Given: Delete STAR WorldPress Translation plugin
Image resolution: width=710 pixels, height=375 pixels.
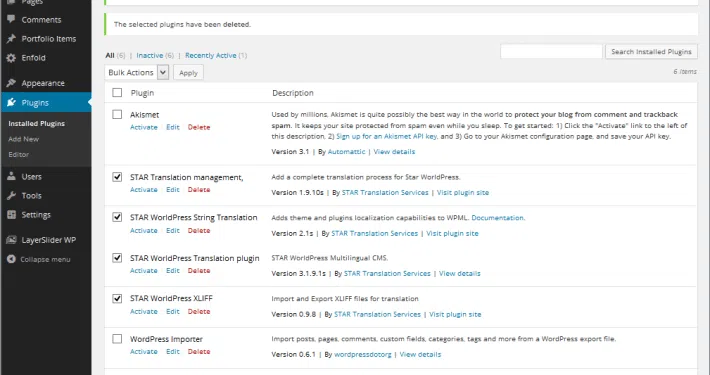Looking at the screenshot, I should (199, 270).
